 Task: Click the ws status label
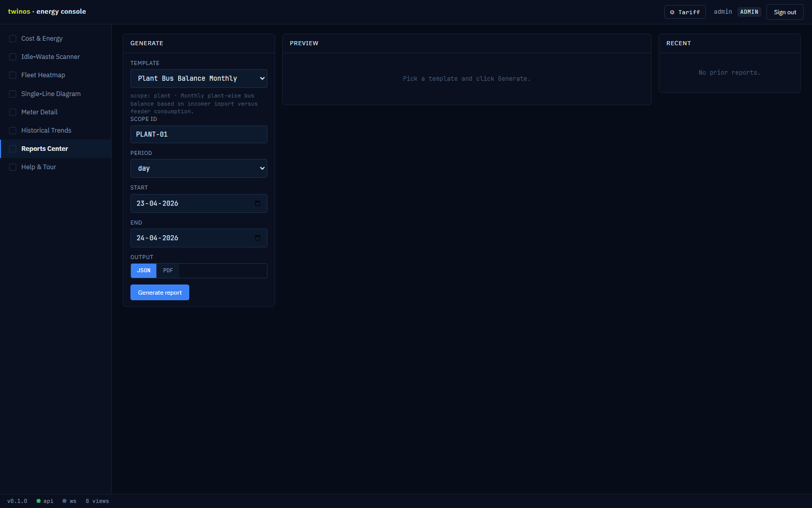(73, 501)
